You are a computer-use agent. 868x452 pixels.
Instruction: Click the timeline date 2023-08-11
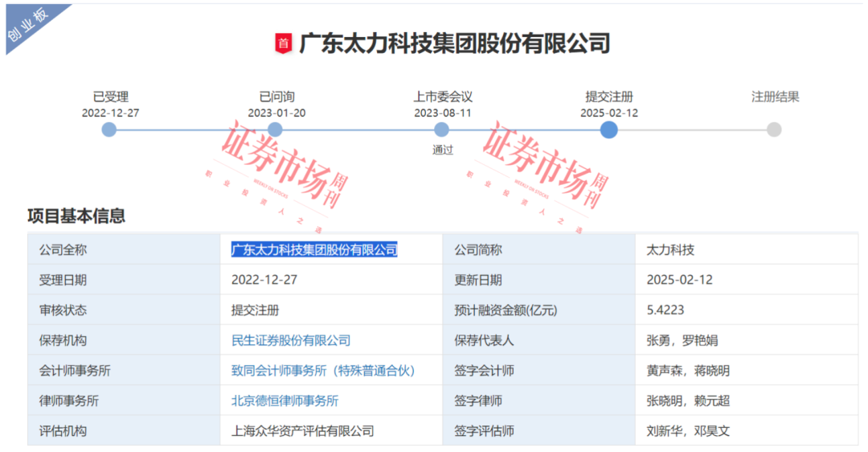[x=442, y=113]
